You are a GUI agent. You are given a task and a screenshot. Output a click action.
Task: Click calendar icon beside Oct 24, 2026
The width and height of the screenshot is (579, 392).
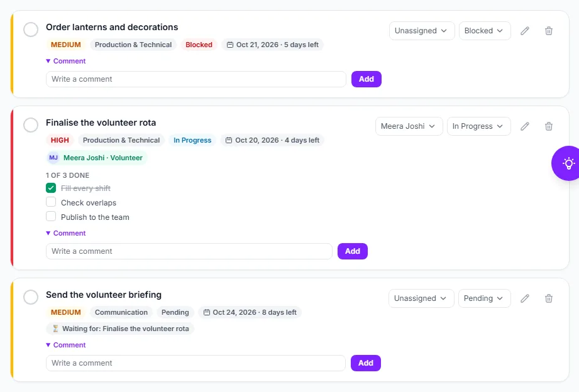click(207, 312)
